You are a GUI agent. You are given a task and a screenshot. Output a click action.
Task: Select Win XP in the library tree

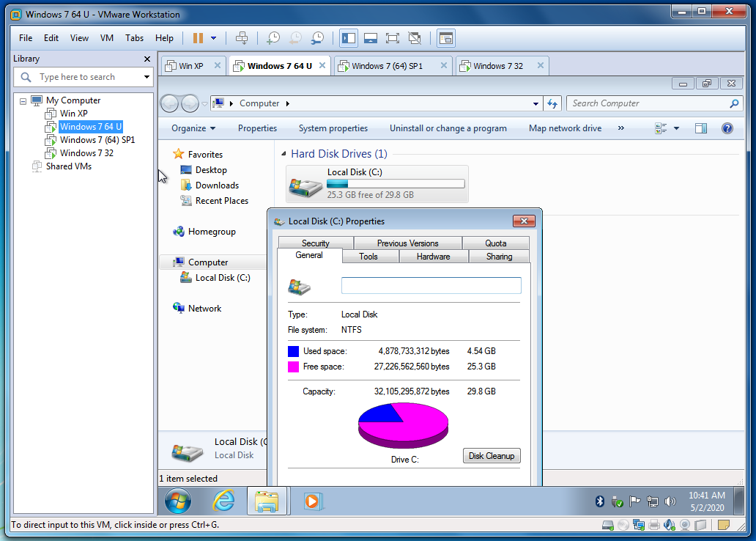73,114
